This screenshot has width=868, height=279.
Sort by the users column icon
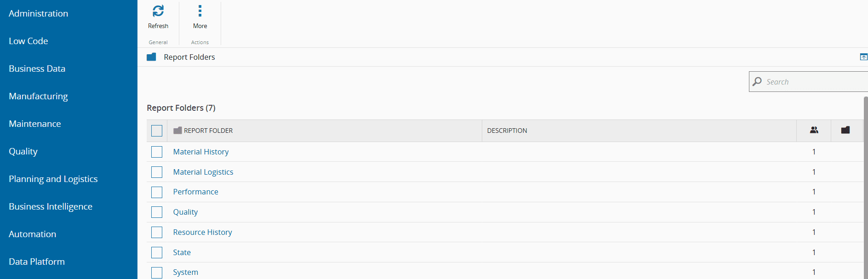click(814, 130)
